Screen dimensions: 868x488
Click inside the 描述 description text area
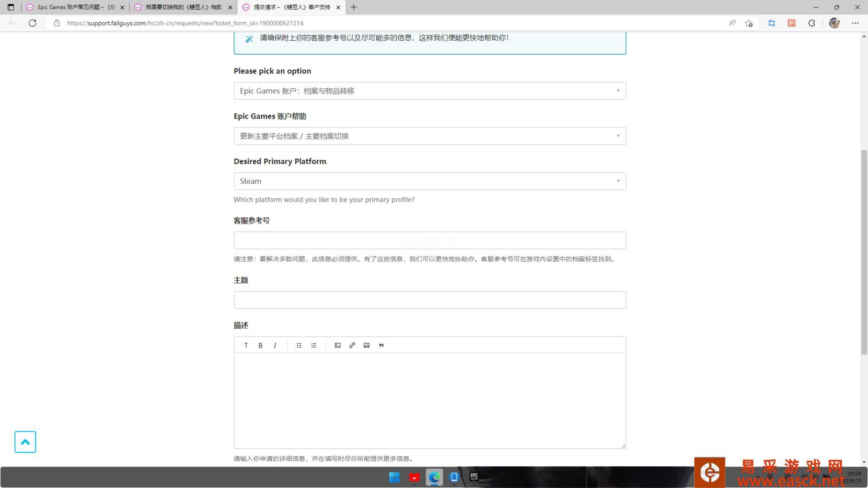(430, 401)
